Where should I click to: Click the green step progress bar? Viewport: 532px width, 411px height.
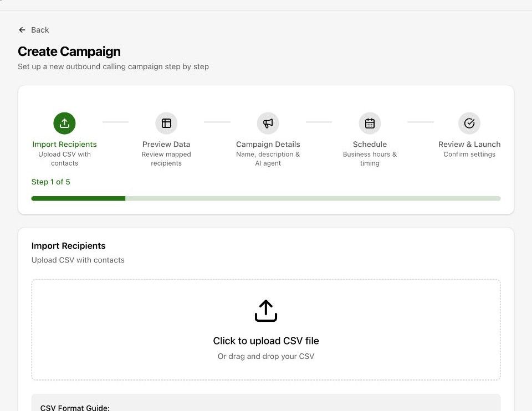point(266,198)
